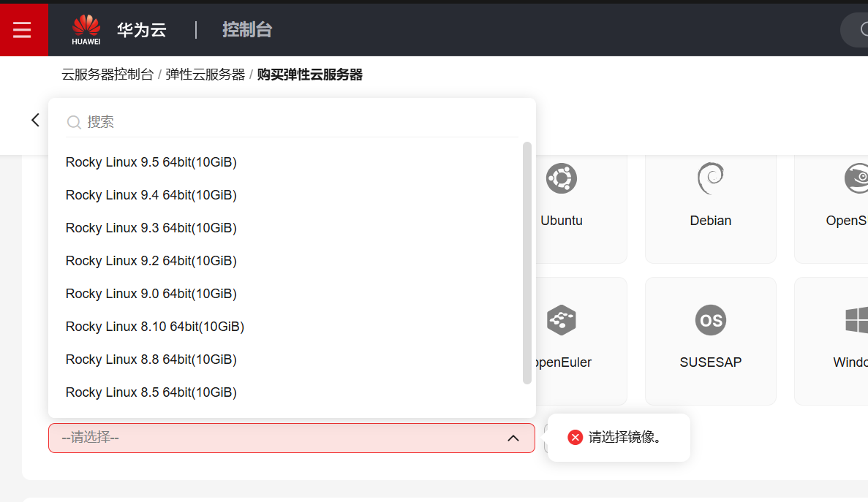
Task: Open the 控制台 console link
Action: pos(247,30)
